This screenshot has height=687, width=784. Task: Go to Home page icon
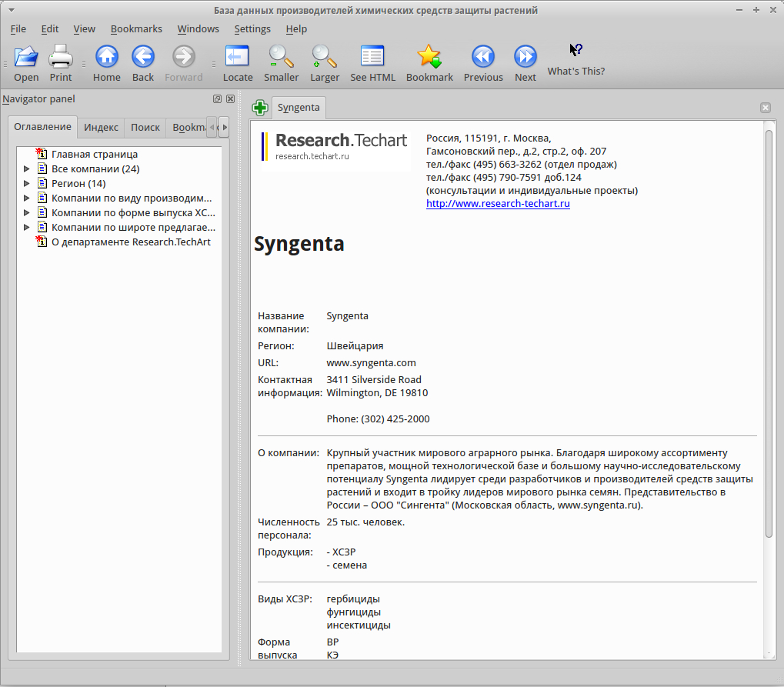106,56
